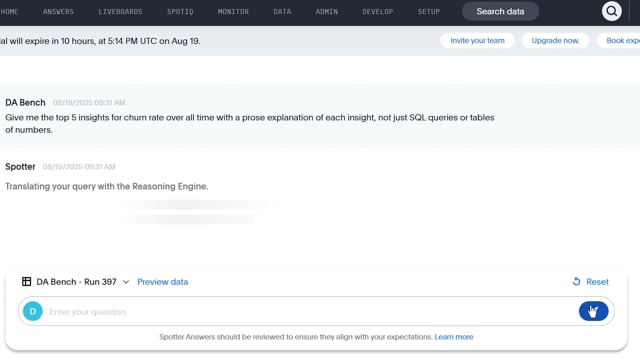Go to Liveboards
This screenshot has width=640, height=360.
120,11
